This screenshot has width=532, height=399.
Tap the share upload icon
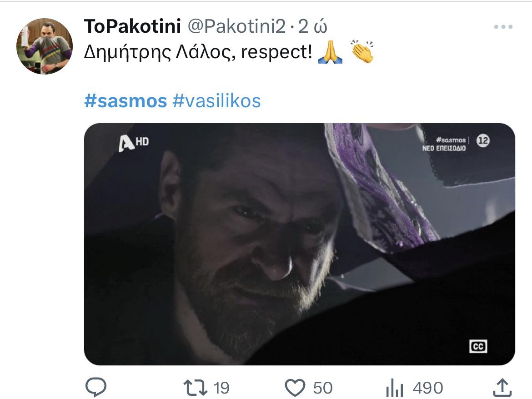click(x=502, y=388)
